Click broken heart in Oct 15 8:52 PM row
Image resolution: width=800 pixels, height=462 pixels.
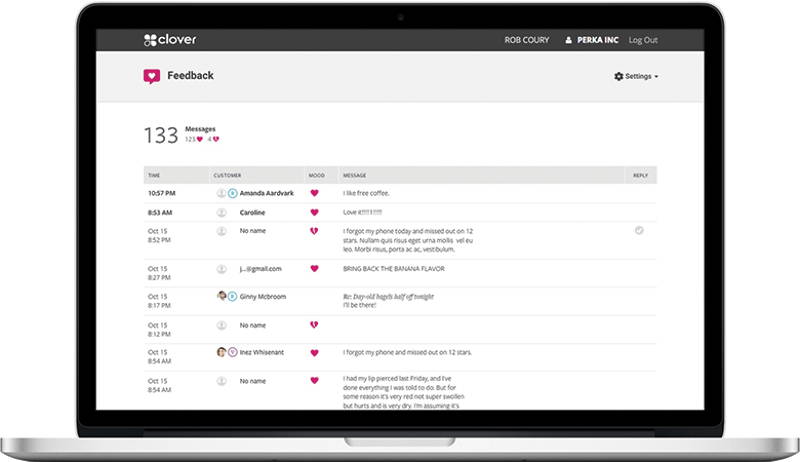(314, 231)
